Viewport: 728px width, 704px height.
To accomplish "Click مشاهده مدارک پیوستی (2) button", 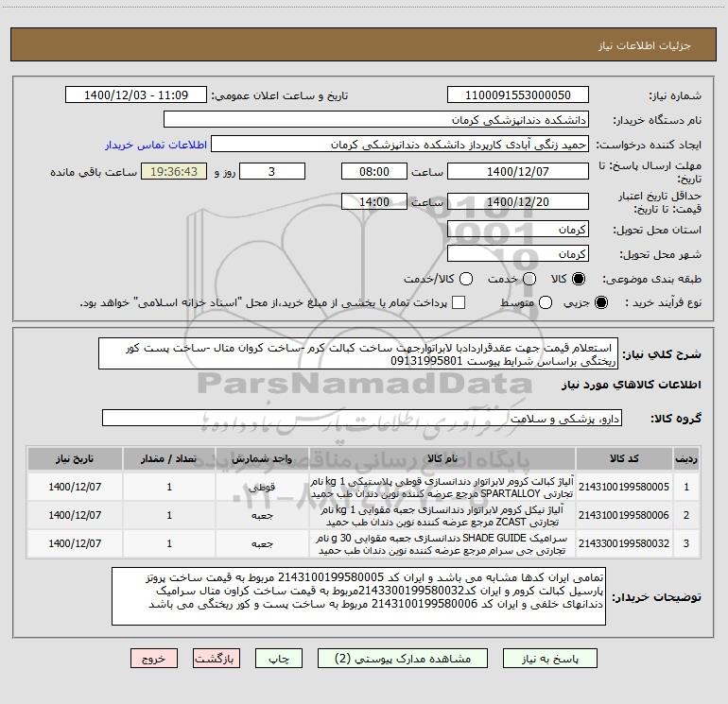I will (x=403, y=659).
